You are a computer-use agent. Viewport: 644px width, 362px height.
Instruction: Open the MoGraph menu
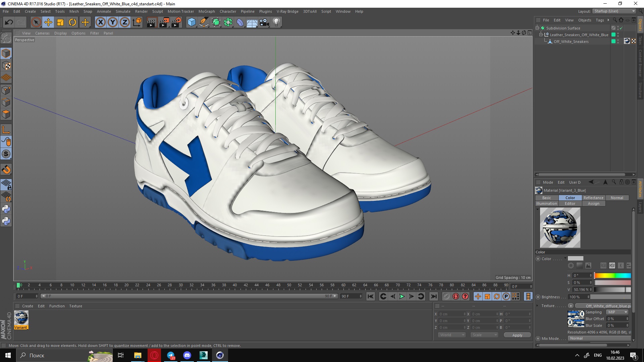[x=207, y=11]
